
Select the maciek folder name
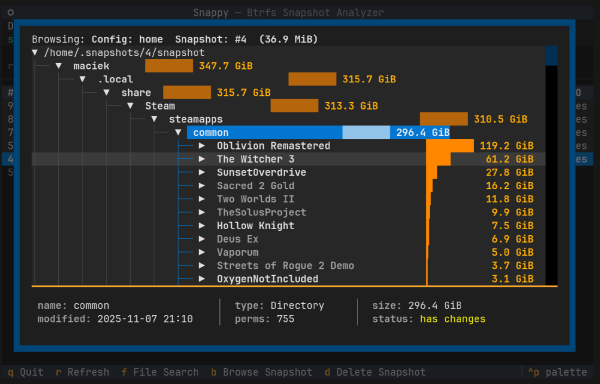click(91, 66)
